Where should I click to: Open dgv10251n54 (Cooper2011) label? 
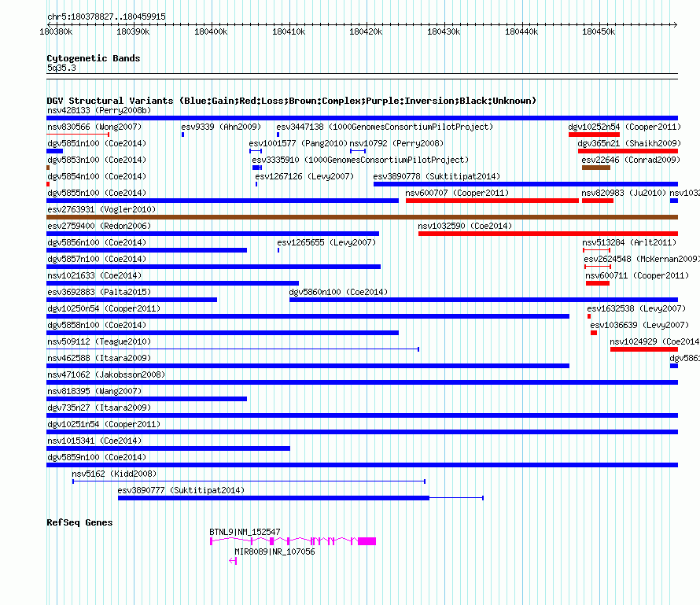[x=104, y=424]
